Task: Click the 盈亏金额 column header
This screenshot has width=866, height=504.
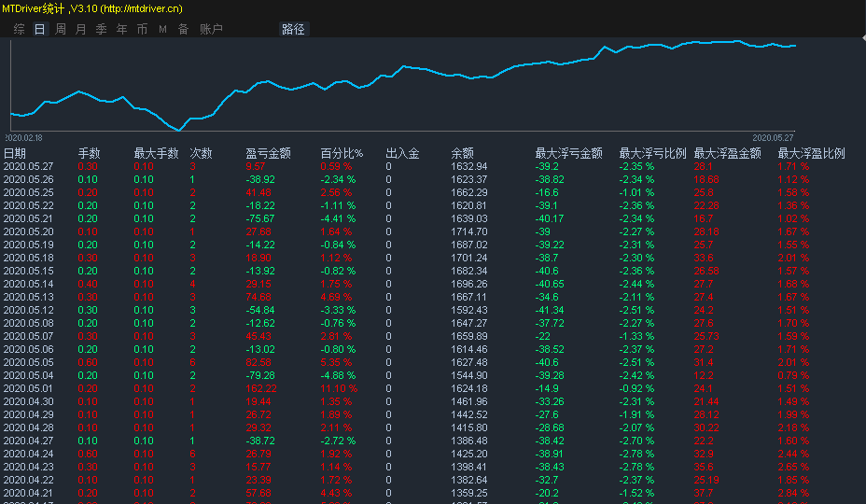Action: tap(268, 153)
